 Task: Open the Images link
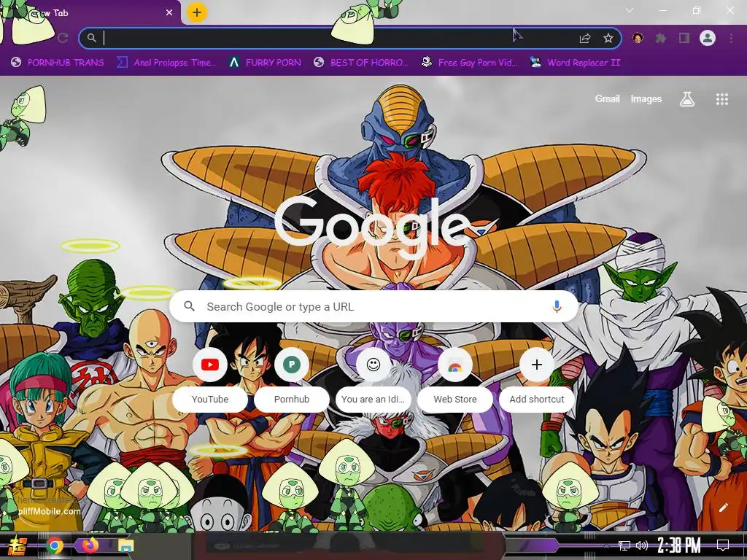click(646, 98)
